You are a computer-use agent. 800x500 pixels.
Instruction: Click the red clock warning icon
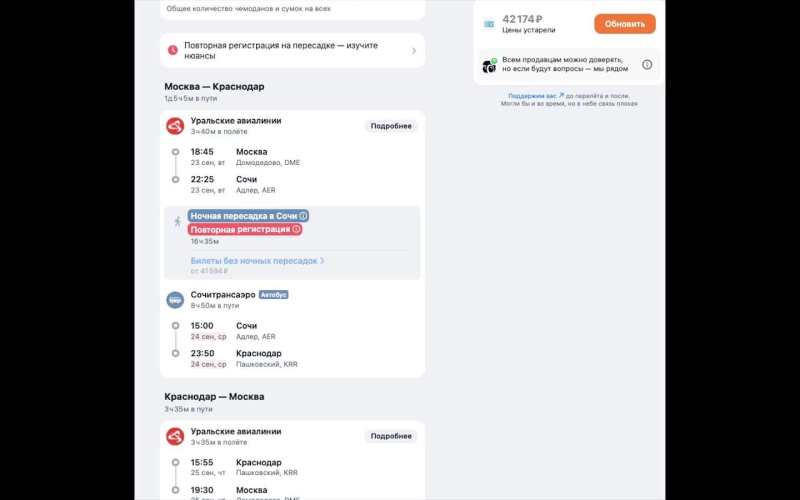point(173,50)
